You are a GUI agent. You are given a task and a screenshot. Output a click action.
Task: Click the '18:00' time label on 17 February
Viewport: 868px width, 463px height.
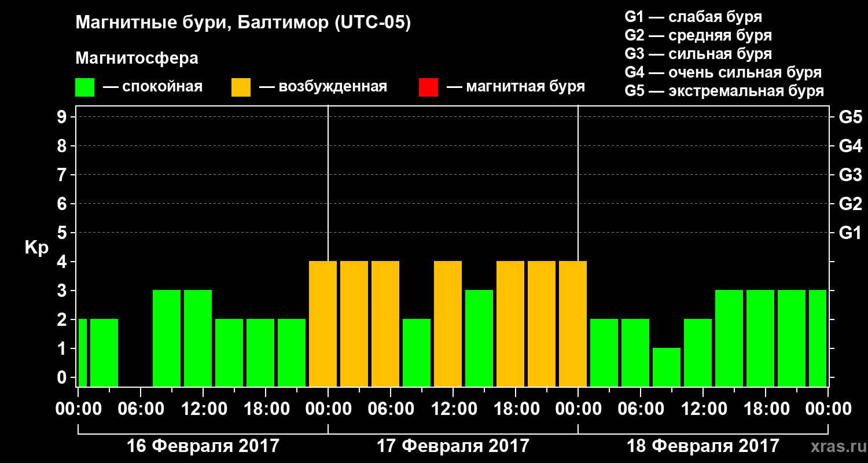click(516, 409)
